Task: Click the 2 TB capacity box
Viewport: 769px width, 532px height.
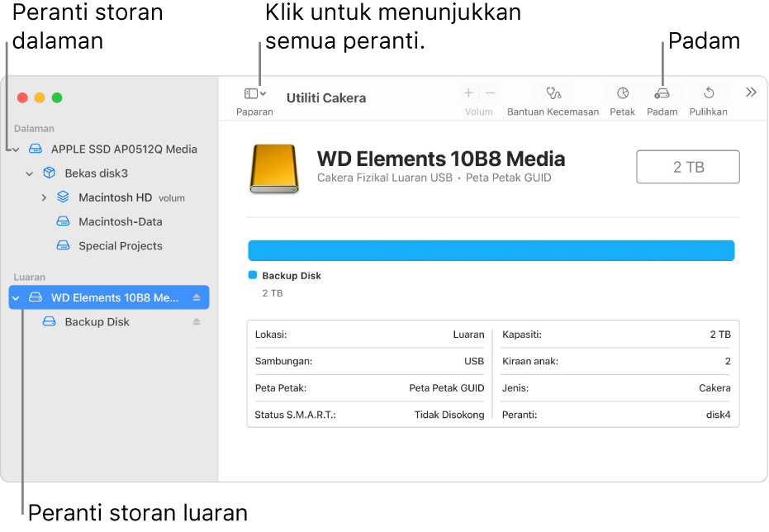Action: click(687, 167)
